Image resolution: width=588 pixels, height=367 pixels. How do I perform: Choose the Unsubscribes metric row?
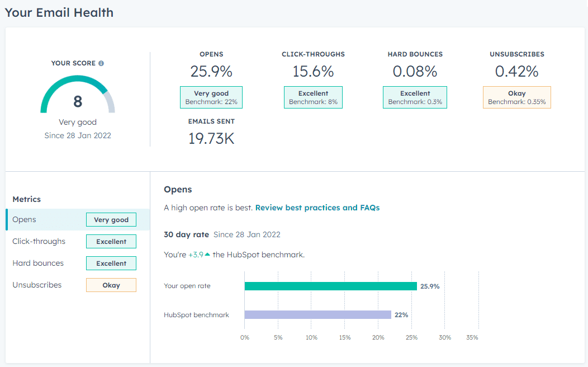78,285
